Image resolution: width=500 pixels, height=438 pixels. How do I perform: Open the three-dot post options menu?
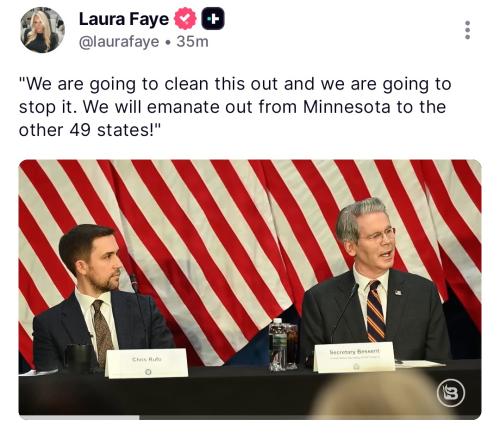pyautogui.click(x=467, y=30)
